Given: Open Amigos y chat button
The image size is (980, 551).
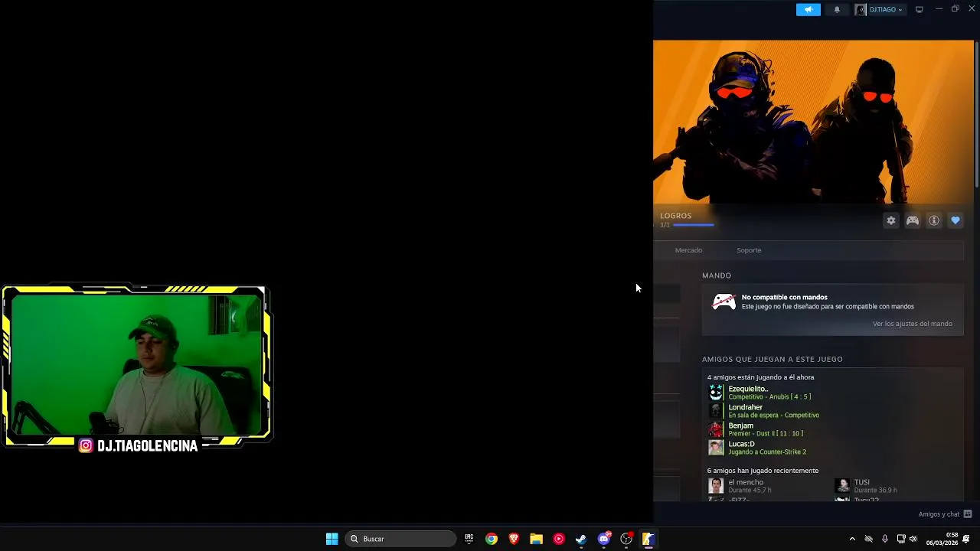Looking at the screenshot, I should [945, 514].
